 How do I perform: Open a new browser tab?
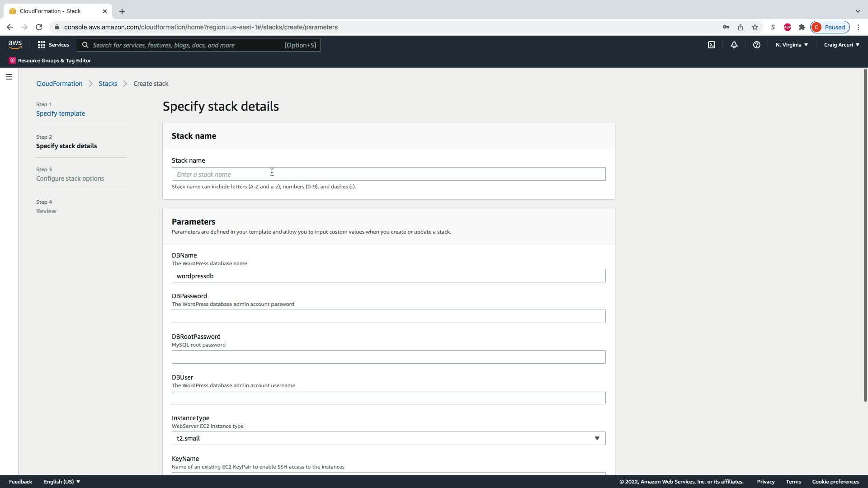(x=122, y=11)
